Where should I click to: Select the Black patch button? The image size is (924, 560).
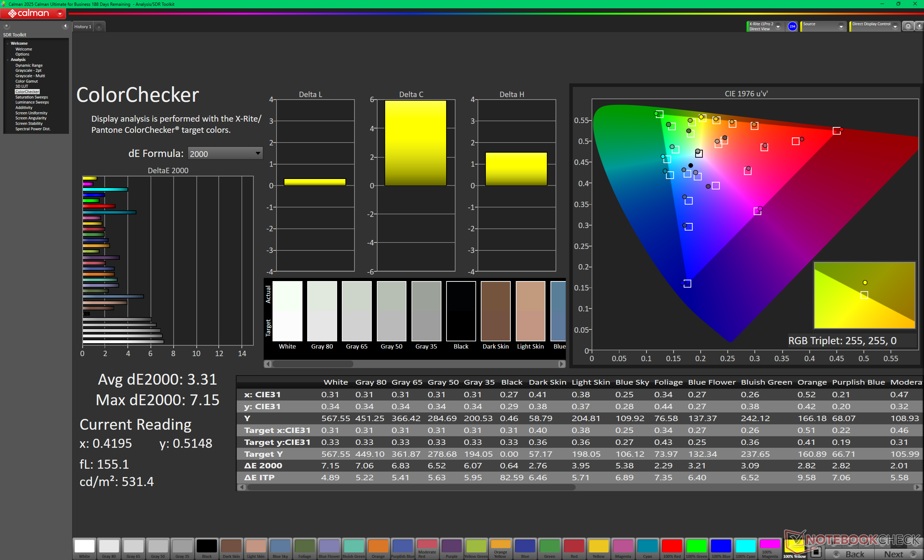[x=206, y=548]
